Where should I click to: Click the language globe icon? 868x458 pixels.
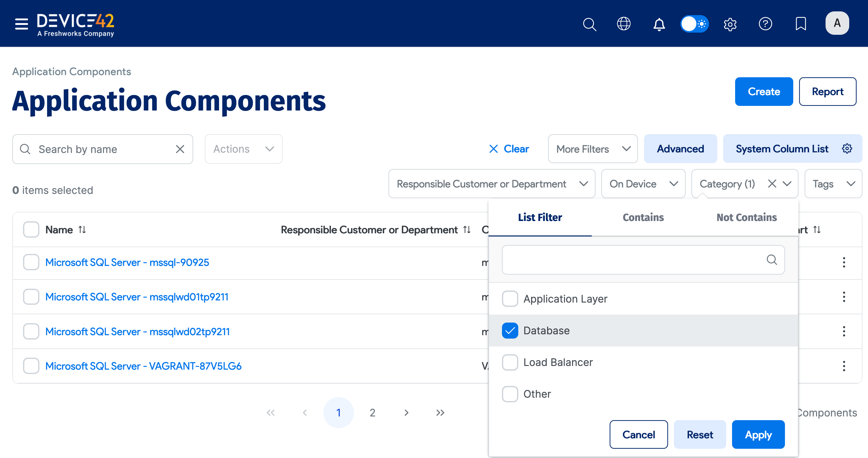pos(624,24)
